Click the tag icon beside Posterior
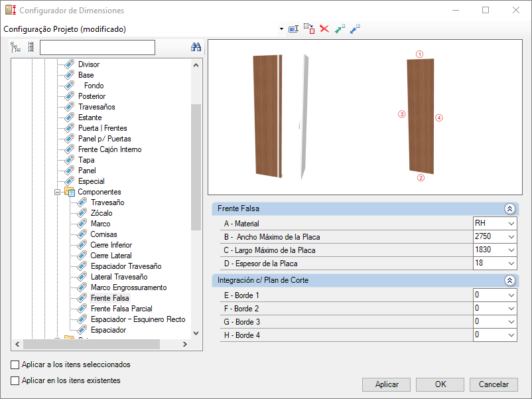This screenshot has width=532, height=399. click(69, 96)
